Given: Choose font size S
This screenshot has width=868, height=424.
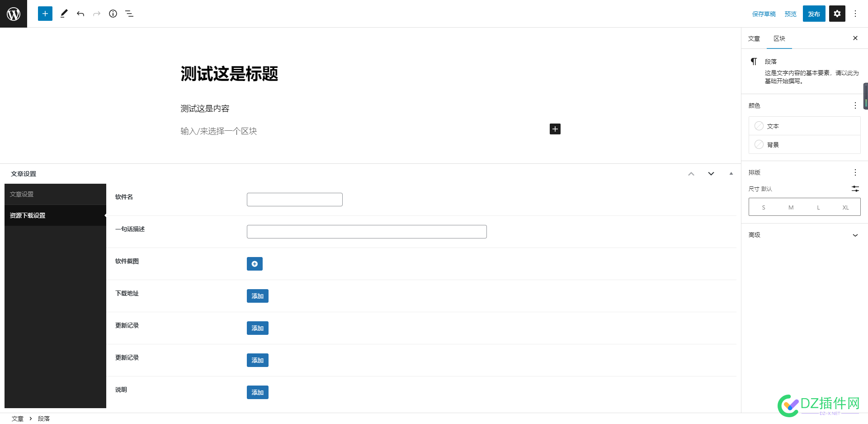Looking at the screenshot, I should coord(764,207).
